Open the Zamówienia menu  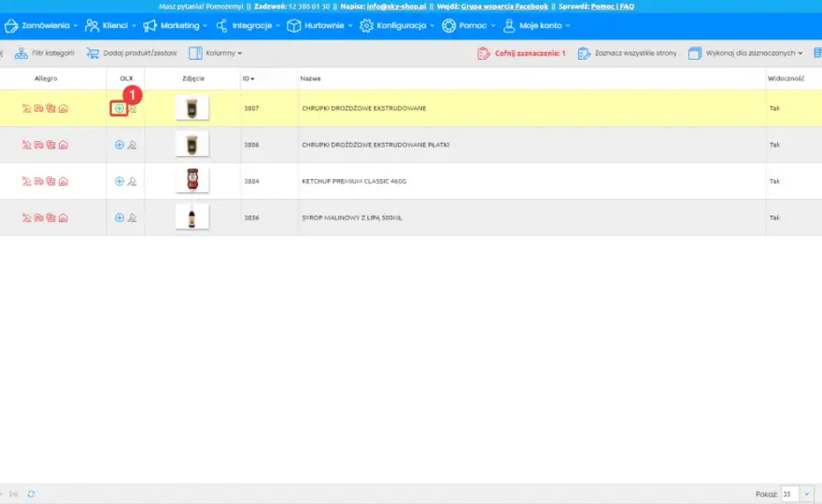click(41, 25)
